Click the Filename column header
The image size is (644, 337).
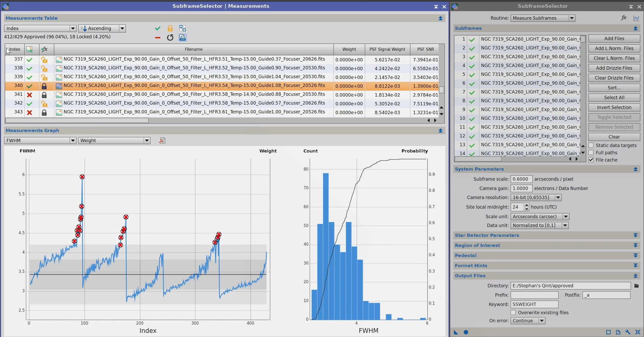tap(193, 49)
